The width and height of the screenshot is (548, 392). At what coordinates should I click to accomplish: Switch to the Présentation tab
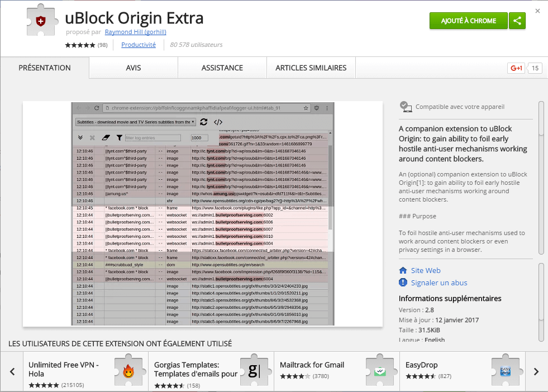[45, 68]
